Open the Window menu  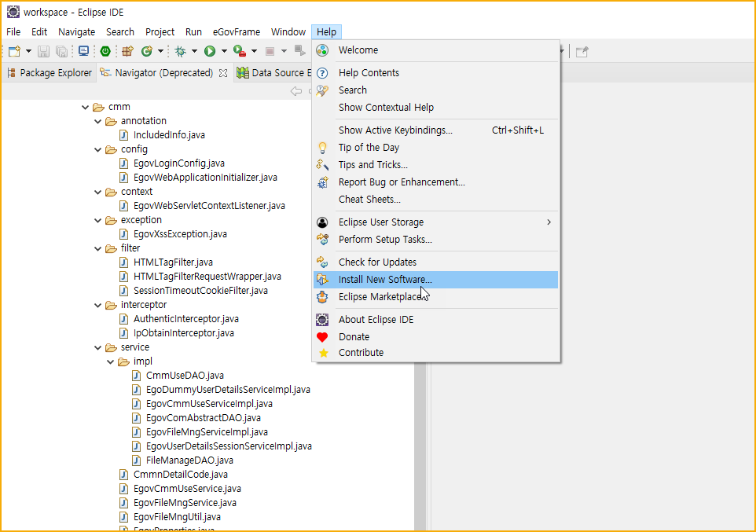tap(288, 32)
